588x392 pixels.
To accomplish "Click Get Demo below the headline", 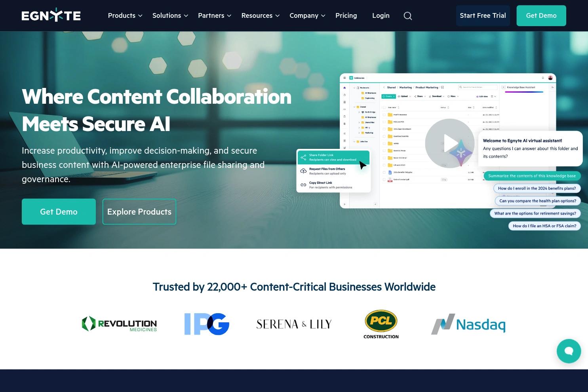I will [59, 212].
